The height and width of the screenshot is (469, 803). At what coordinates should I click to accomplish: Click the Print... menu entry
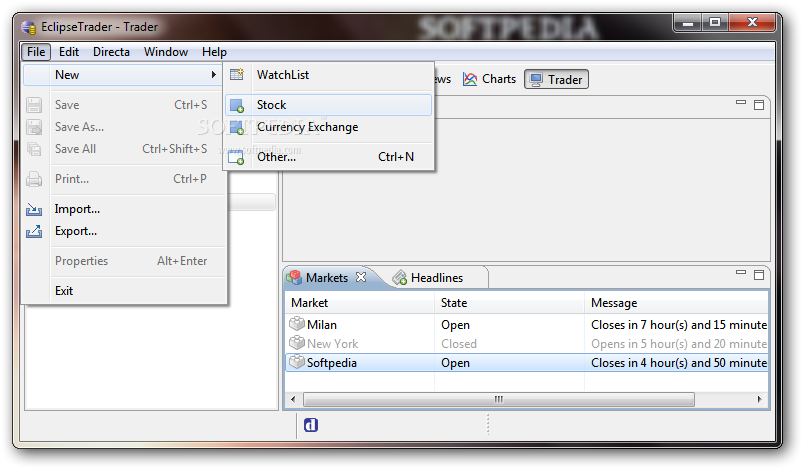point(124,179)
